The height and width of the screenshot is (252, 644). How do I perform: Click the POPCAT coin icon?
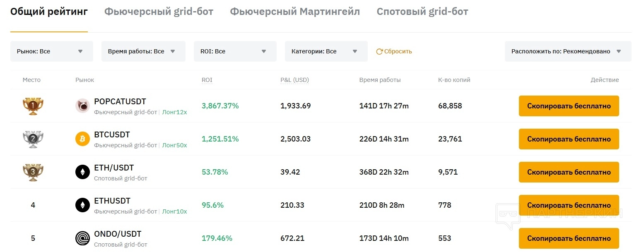click(82, 106)
